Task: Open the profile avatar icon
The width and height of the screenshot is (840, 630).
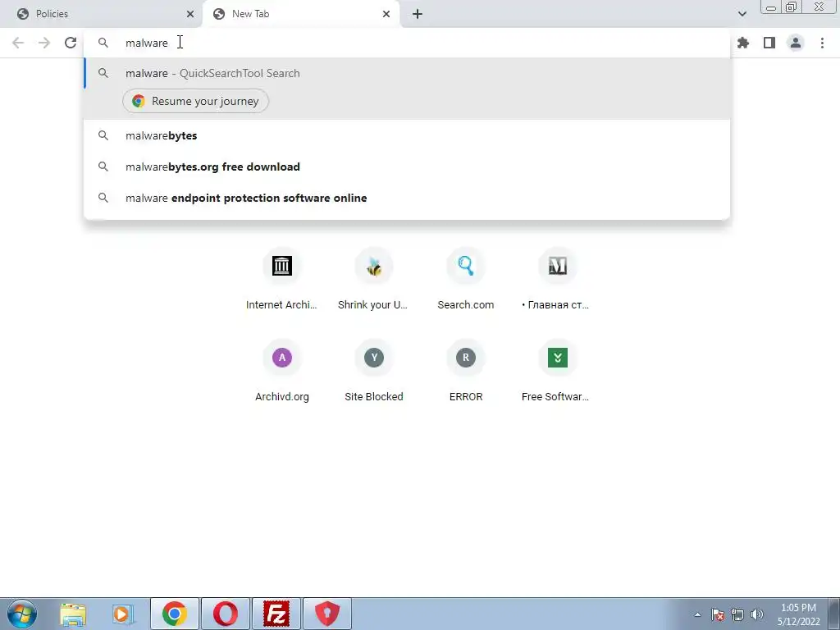Action: coord(796,43)
